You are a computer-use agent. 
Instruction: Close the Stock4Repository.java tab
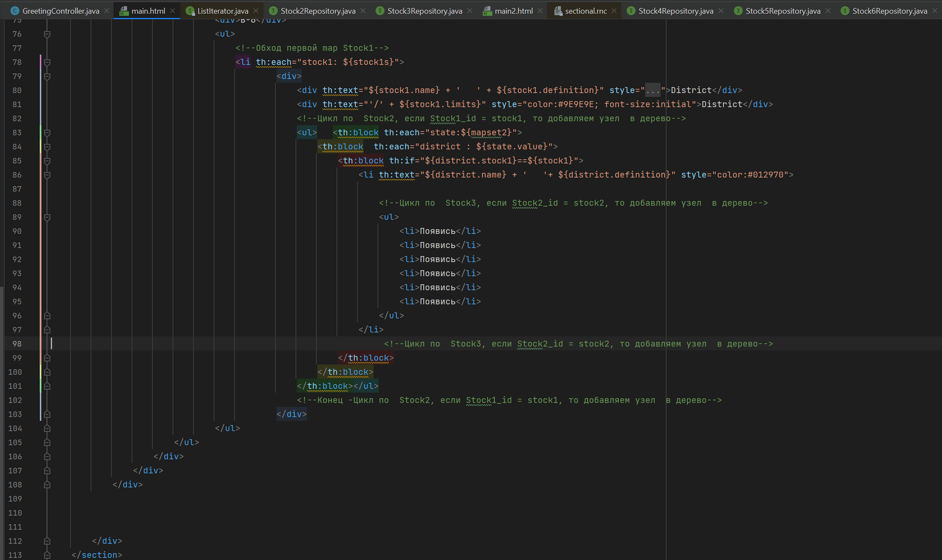pyautogui.click(x=721, y=11)
